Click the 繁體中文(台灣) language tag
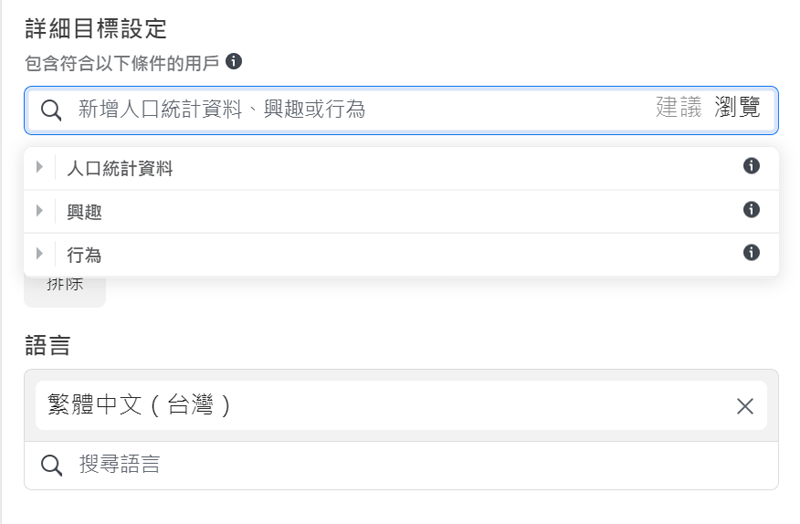800x524 pixels. click(x=140, y=405)
